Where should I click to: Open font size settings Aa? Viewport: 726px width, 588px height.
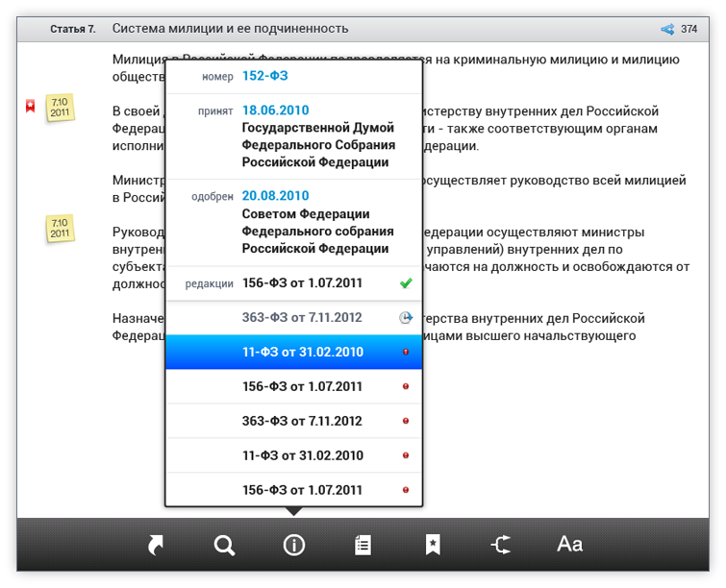point(570,544)
